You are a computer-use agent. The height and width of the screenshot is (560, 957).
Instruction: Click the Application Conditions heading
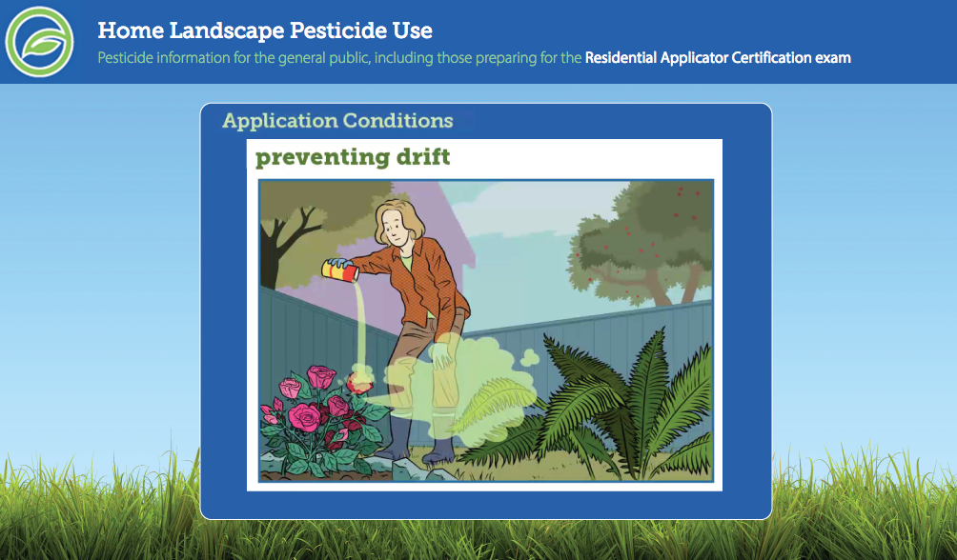pos(337,120)
